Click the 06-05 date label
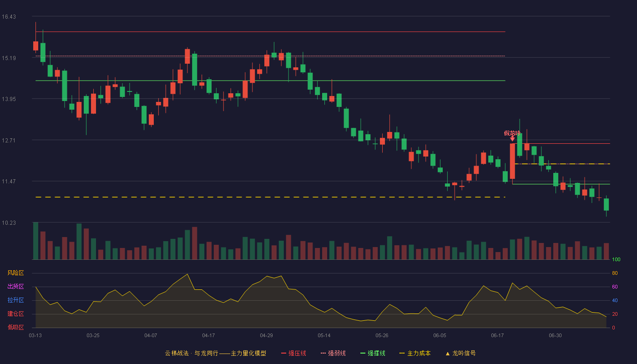Viewport: 637px width, 364px height. [440, 335]
